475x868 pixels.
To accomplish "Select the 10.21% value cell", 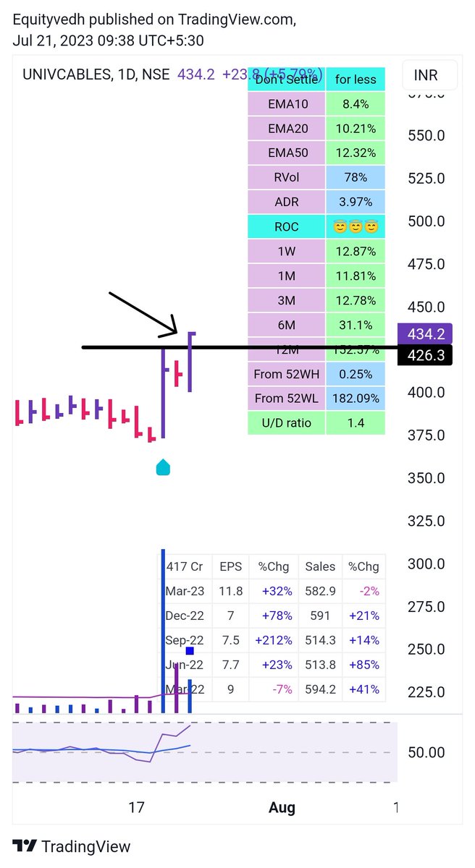I will point(356,129).
